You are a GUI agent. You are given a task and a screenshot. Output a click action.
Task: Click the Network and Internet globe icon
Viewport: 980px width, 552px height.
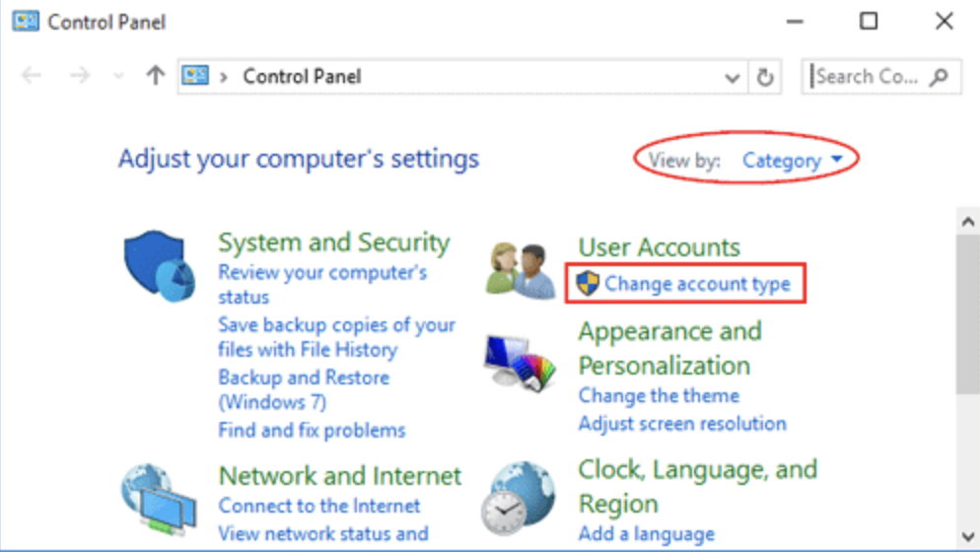pos(159,500)
